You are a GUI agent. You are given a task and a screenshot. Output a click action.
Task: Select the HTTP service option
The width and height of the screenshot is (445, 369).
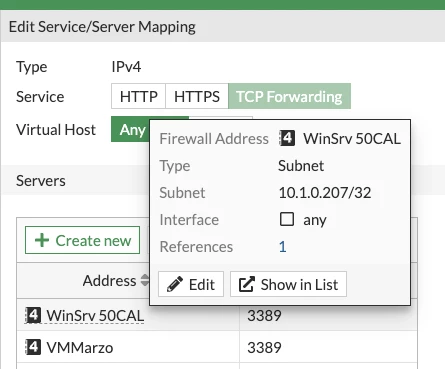(138, 96)
